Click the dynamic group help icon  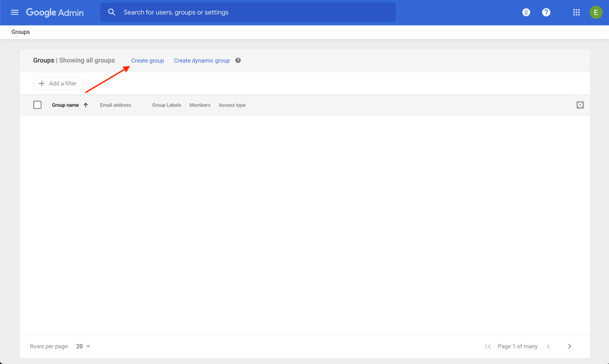(x=238, y=60)
